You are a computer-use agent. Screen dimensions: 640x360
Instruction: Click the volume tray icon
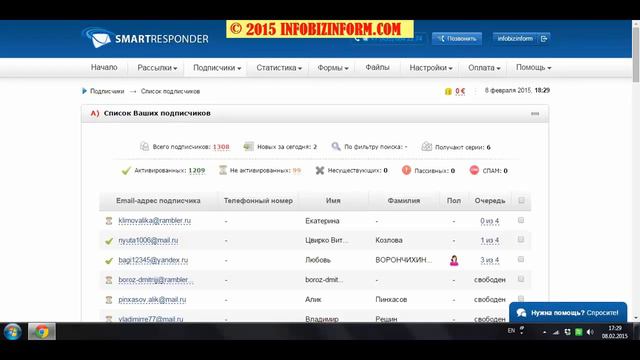pos(590,332)
